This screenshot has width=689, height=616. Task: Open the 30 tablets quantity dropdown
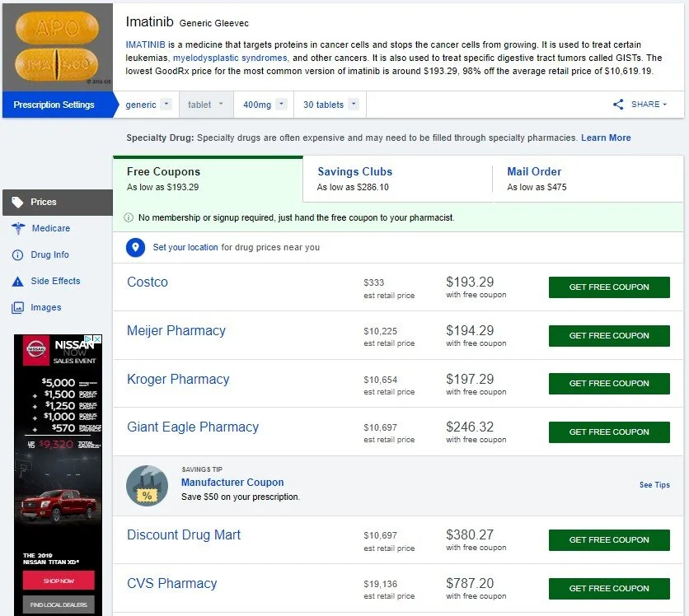(x=354, y=104)
